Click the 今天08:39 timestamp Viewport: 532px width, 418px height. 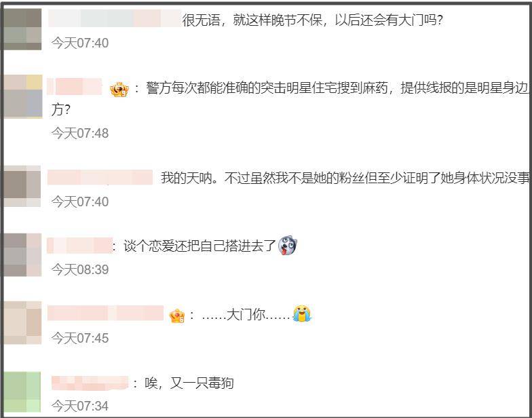click(80, 270)
